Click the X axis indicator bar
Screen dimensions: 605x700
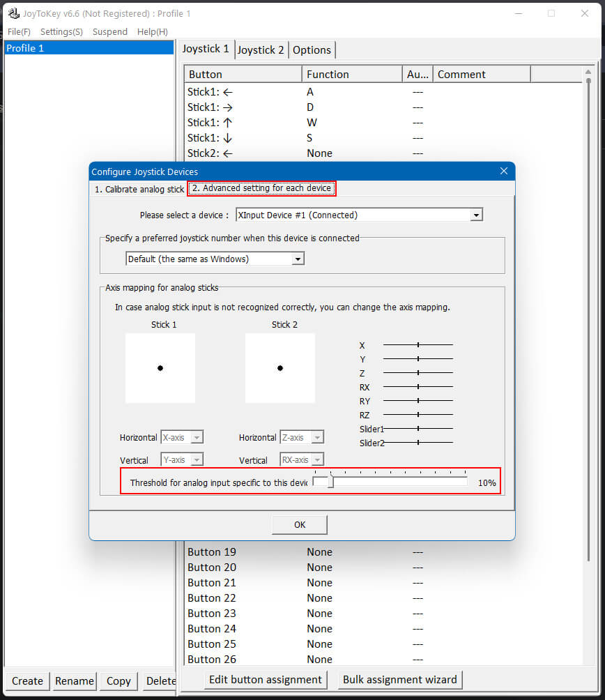(418, 344)
